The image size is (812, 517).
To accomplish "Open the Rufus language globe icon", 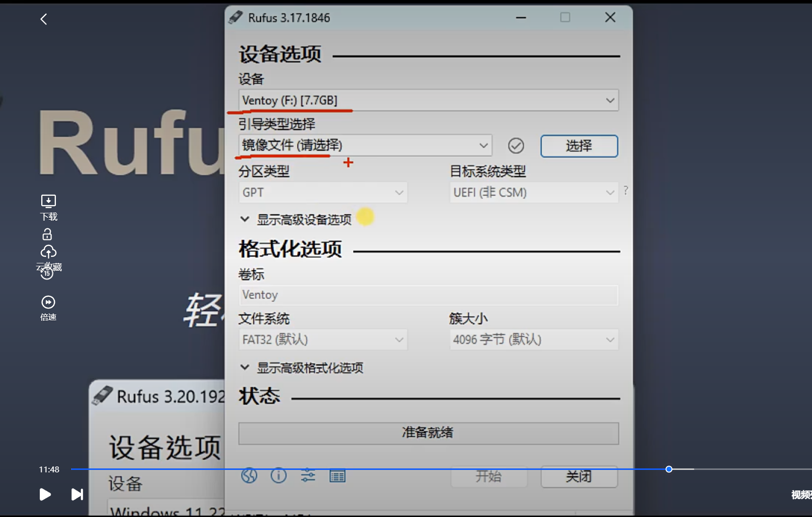I will [x=249, y=475].
